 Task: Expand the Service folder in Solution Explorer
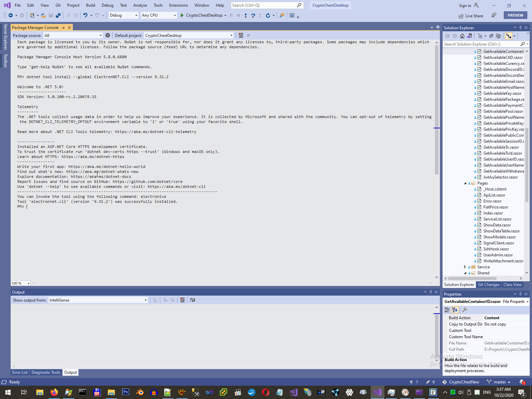[465, 267]
